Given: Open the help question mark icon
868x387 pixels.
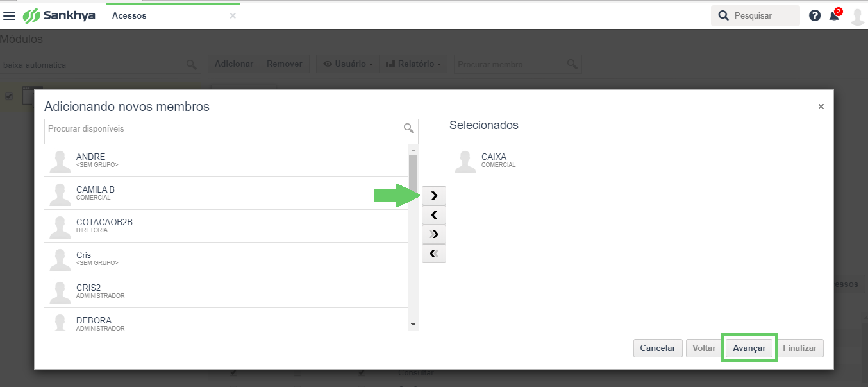Looking at the screenshot, I should click(x=815, y=15).
